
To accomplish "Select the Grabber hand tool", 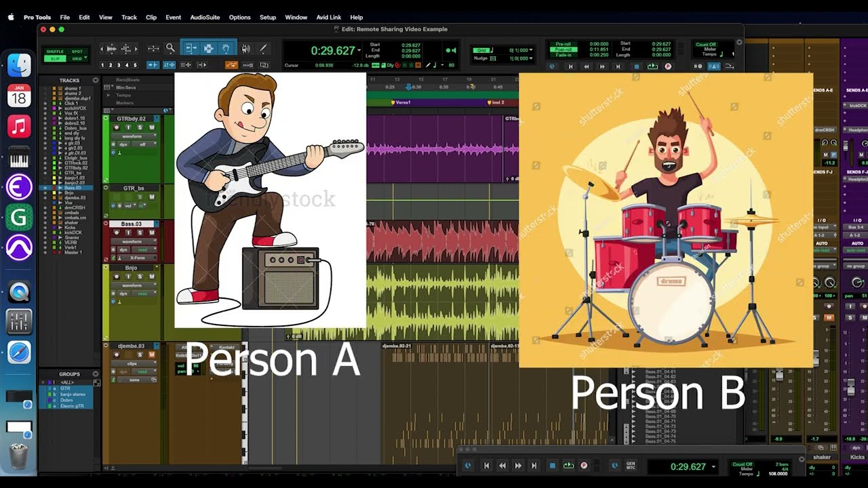I will pyautogui.click(x=226, y=49).
